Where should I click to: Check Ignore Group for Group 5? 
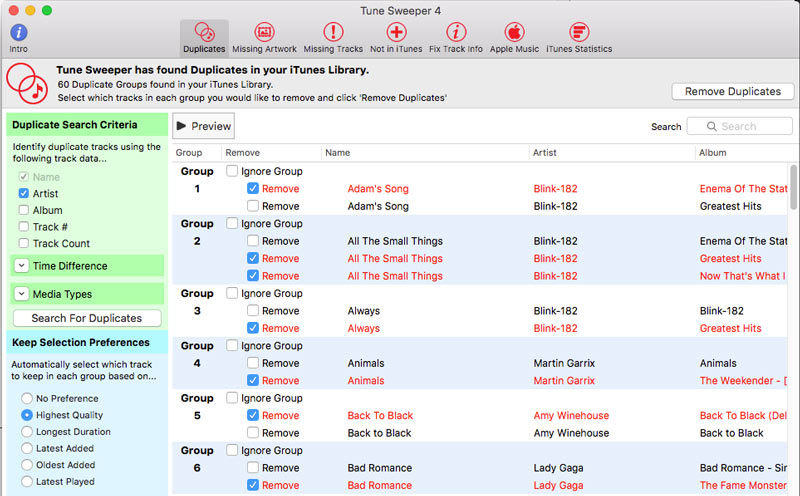tap(232, 398)
